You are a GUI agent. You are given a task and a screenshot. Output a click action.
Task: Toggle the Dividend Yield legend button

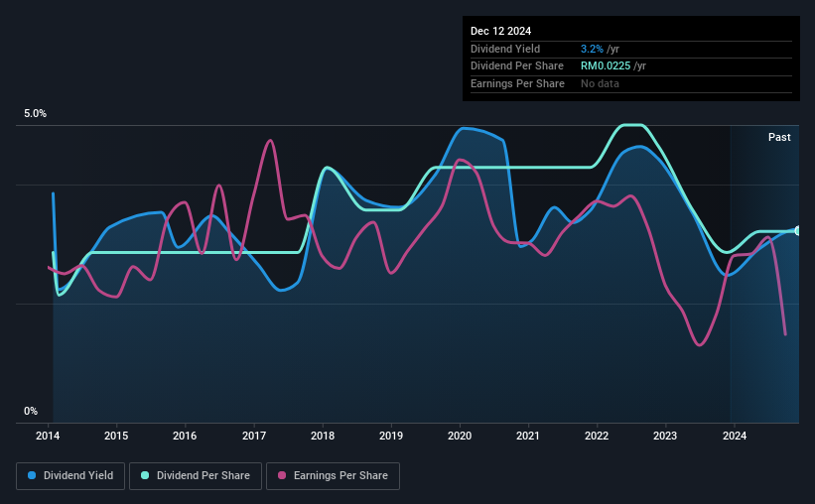coord(70,476)
